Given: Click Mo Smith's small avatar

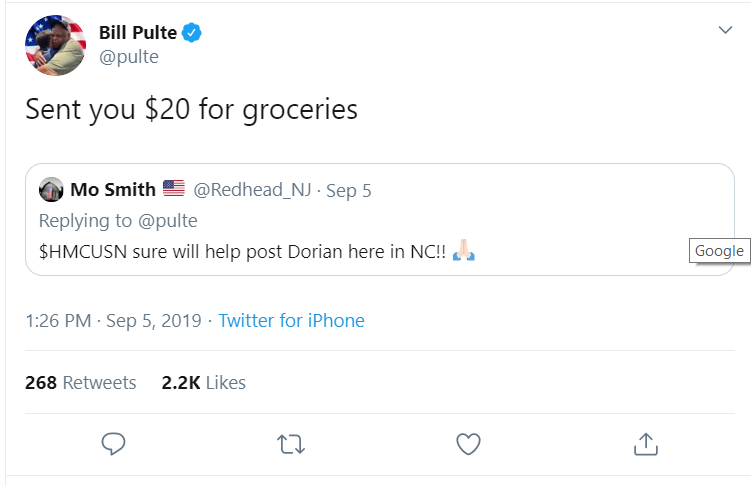Looking at the screenshot, I should pyautogui.click(x=51, y=190).
